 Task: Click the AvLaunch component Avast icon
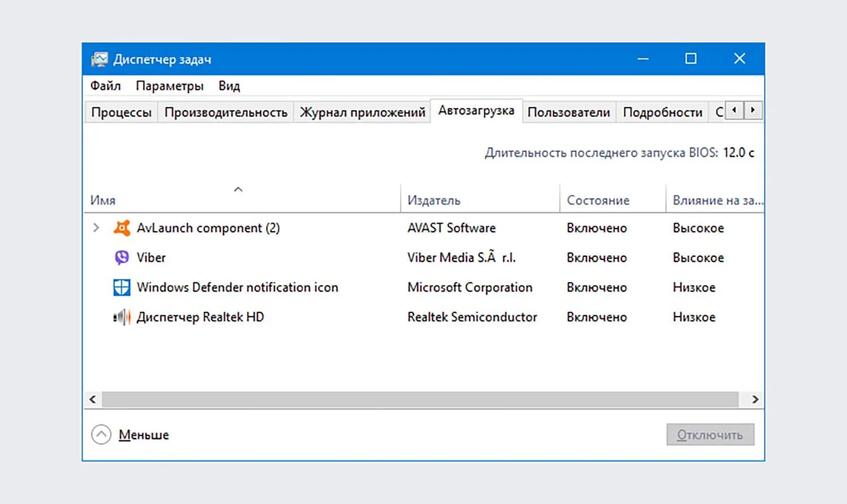pos(121,228)
